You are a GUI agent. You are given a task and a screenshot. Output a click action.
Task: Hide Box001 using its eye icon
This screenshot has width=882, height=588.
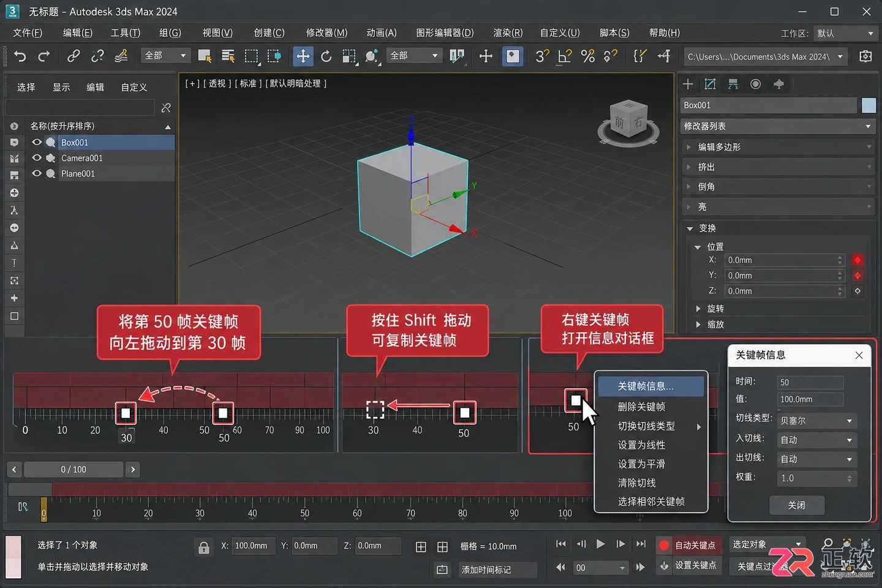coord(37,142)
